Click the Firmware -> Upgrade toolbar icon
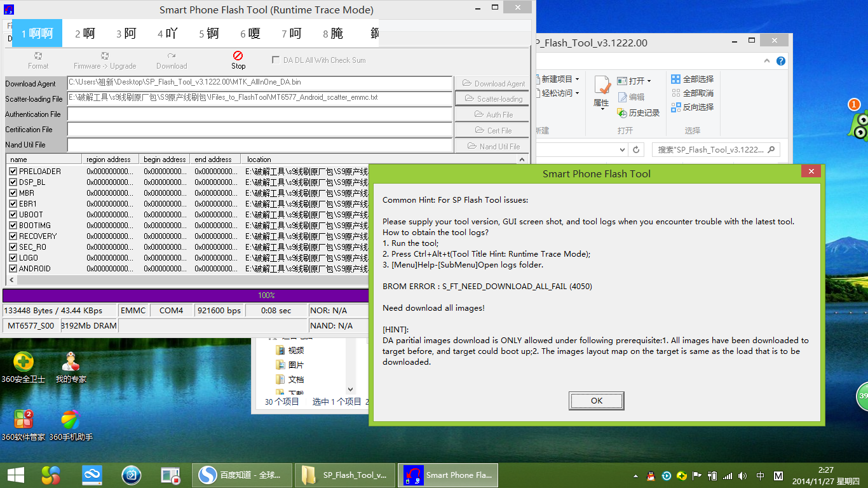868x488 pixels. (105, 60)
